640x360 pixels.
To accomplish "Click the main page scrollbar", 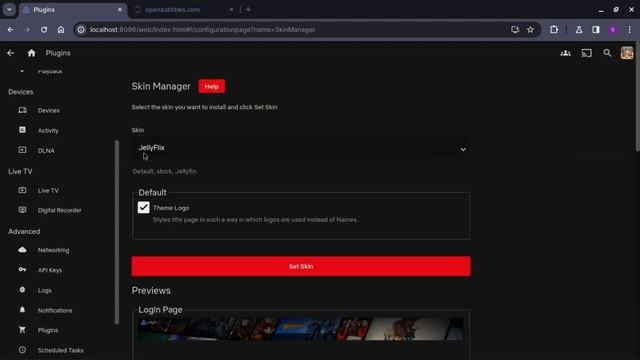I will tap(638, 97).
